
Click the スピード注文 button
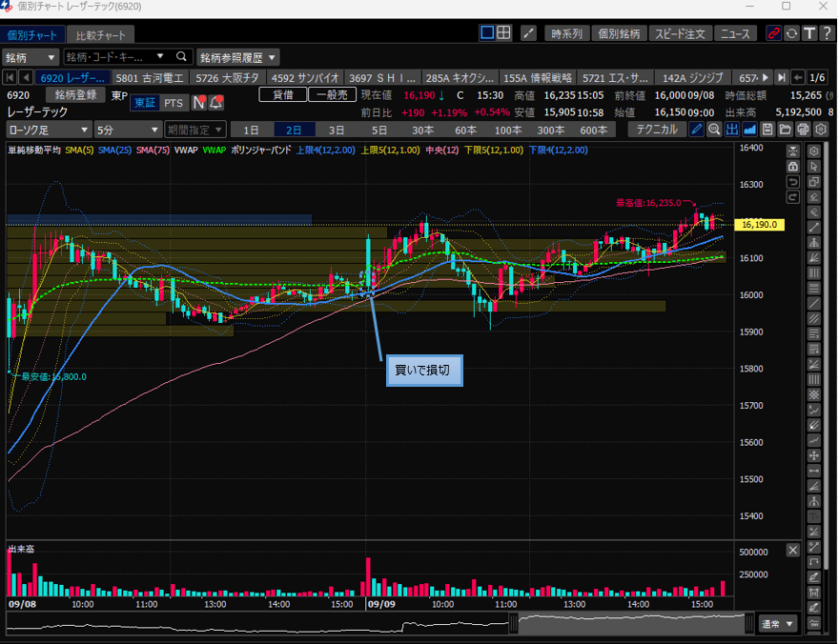click(x=680, y=33)
